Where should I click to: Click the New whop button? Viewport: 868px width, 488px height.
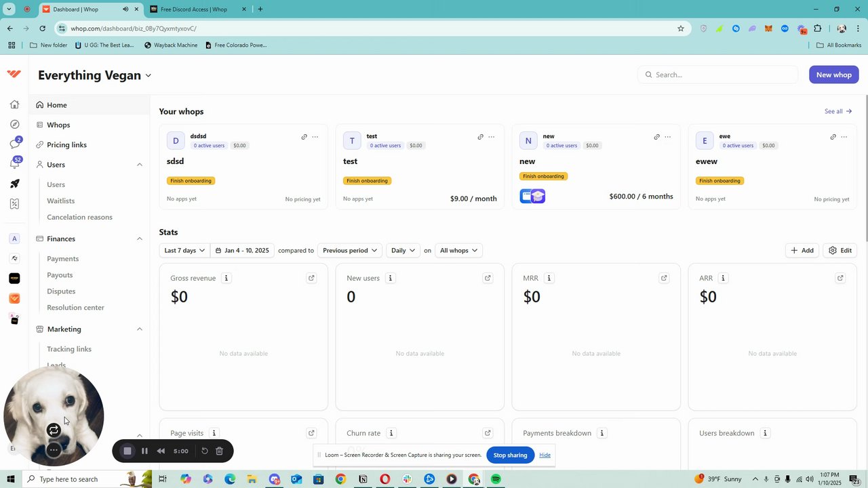point(833,75)
